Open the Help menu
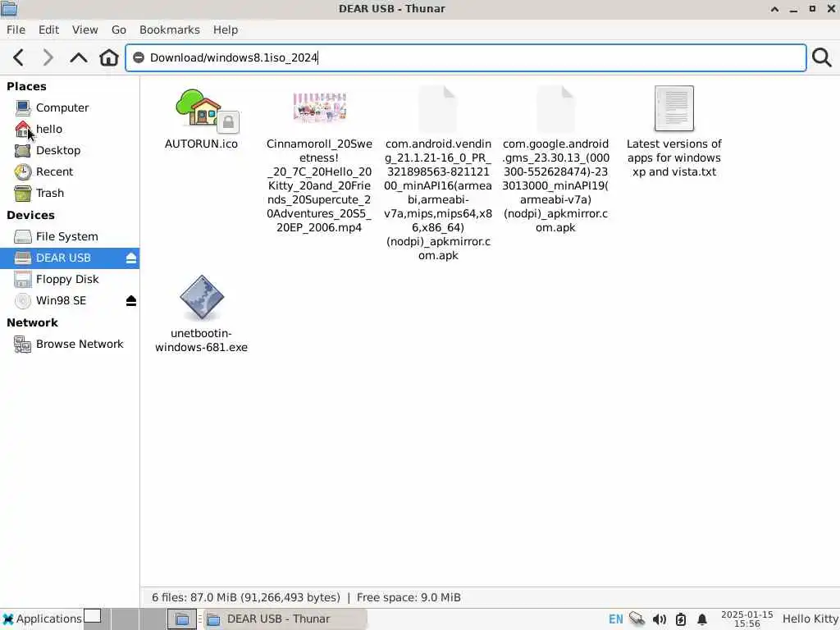The height and width of the screenshot is (630, 840). coord(226,30)
